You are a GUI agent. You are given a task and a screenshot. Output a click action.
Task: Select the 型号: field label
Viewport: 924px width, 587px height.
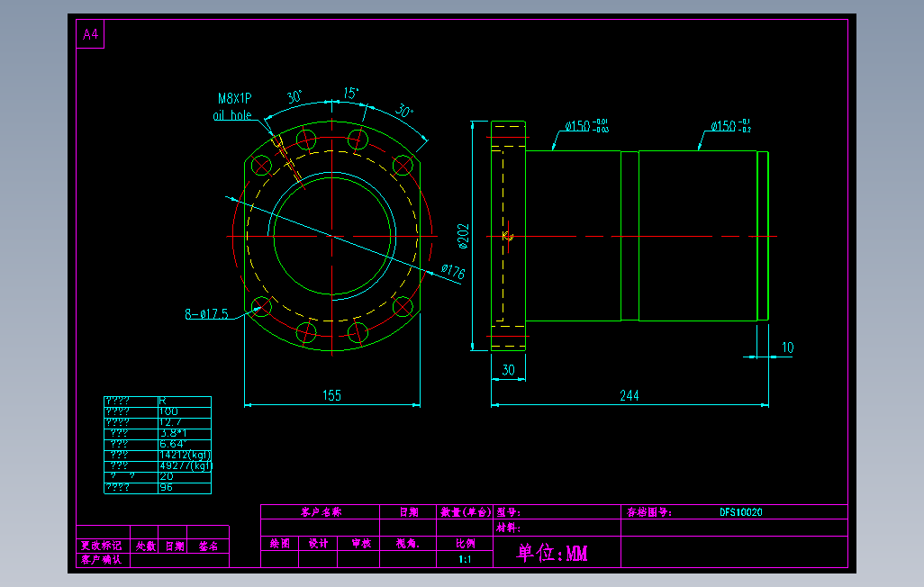tap(509, 512)
